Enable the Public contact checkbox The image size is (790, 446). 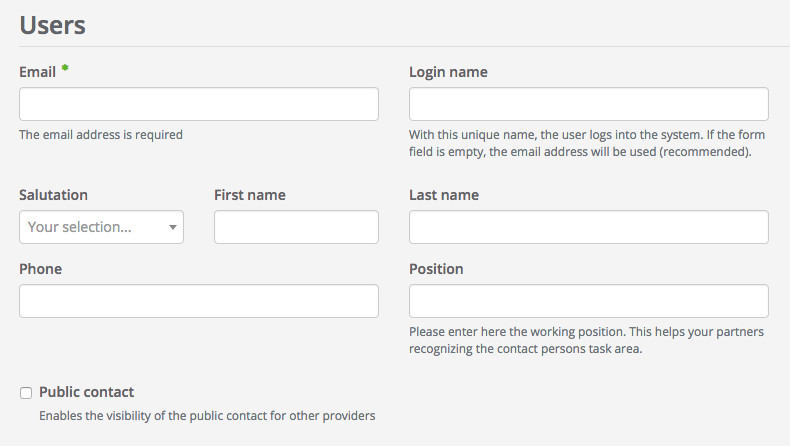pyautogui.click(x=26, y=393)
